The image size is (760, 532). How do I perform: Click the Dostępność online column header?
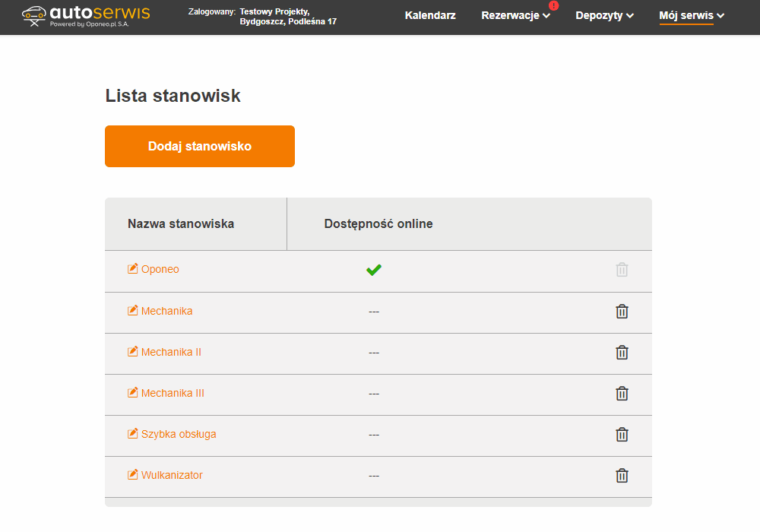(378, 224)
